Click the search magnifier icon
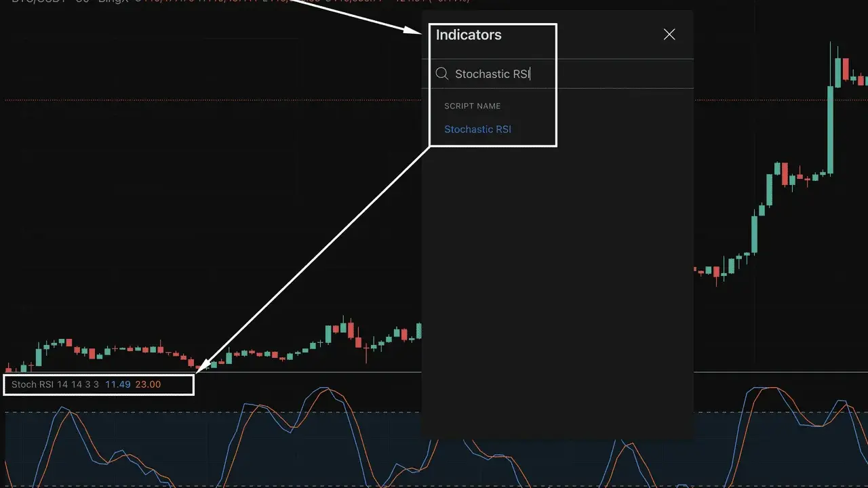 point(442,74)
